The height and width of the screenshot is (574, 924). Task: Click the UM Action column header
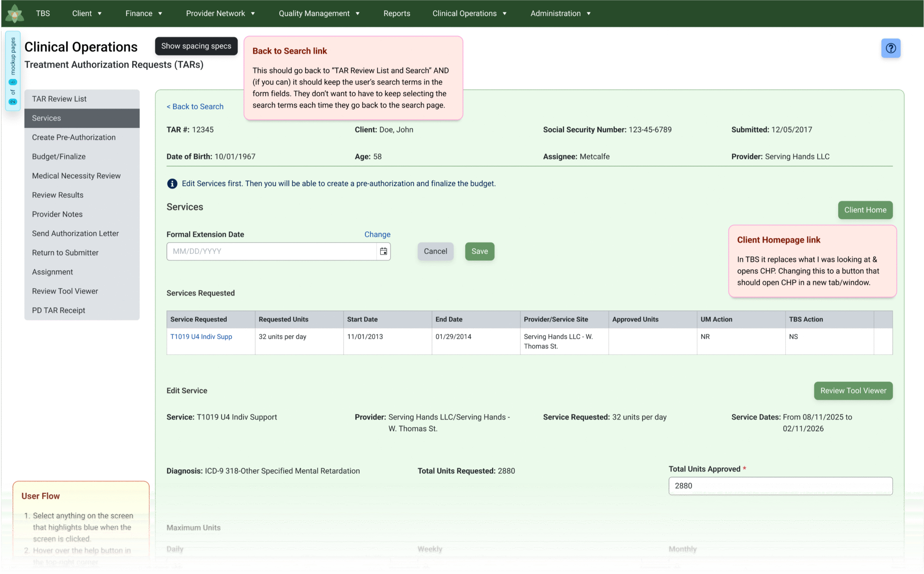(741, 319)
